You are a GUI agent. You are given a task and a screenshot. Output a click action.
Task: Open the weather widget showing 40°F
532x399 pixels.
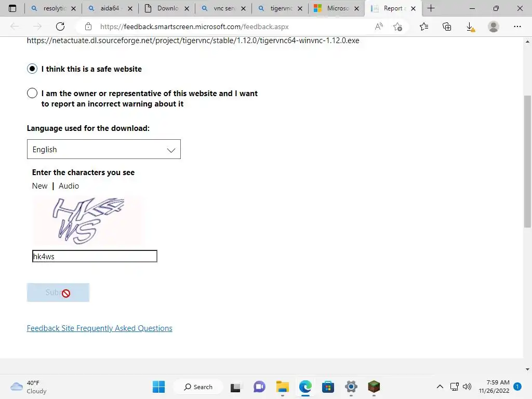pyautogui.click(x=29, y=387)
